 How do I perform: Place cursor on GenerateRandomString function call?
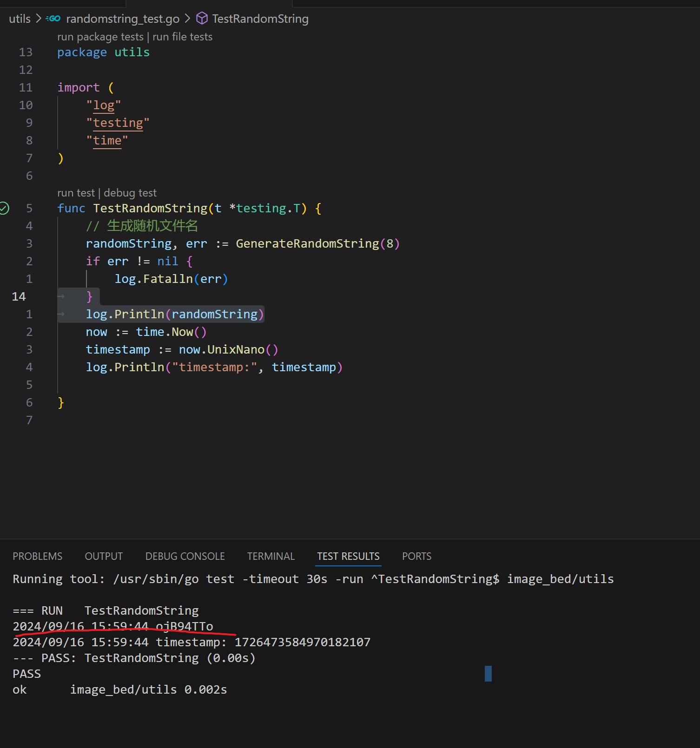pos(307,243)
